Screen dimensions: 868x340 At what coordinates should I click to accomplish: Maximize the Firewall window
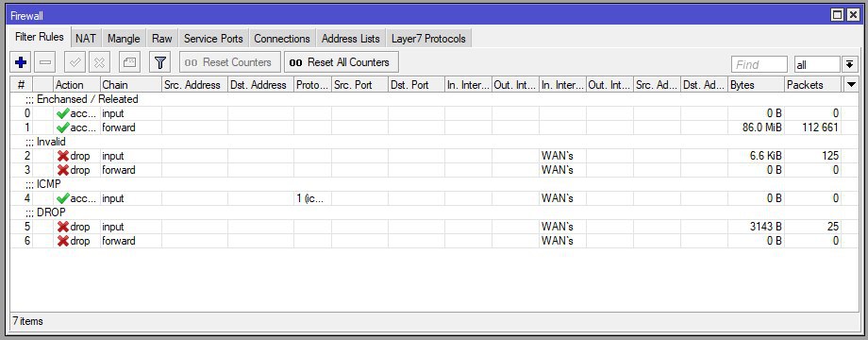pyautogui.click(x=838, y=15)
